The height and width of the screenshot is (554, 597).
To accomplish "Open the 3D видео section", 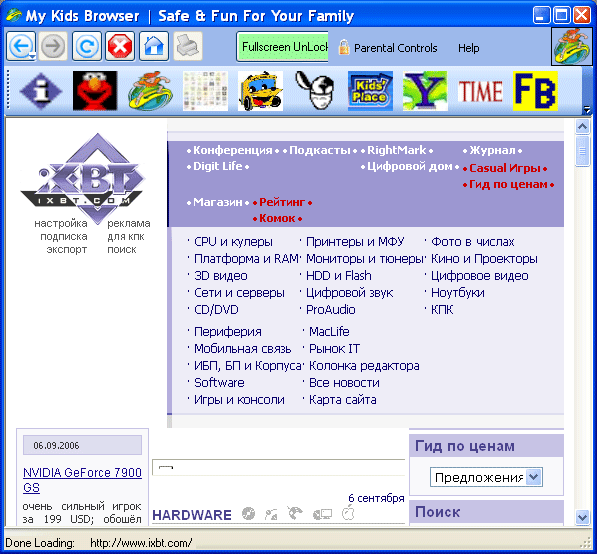I will 221,276.
